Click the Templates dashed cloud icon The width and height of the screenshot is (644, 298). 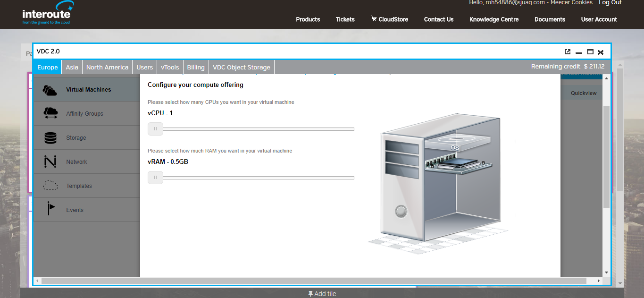(50, 186)
